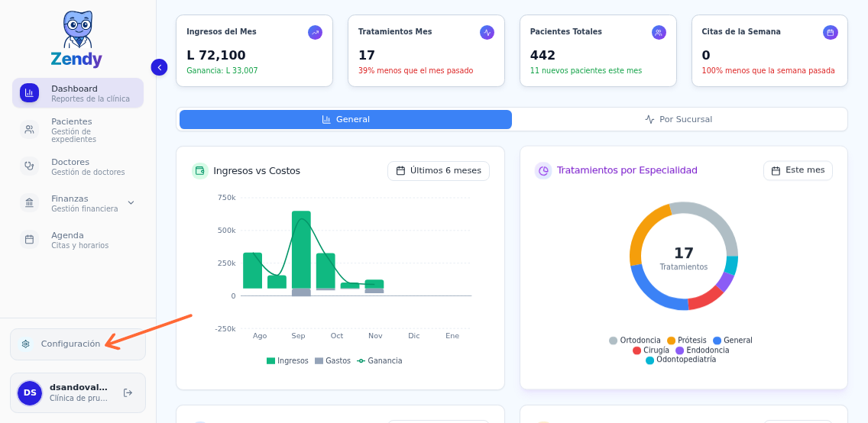Click the wallet icon beside Ingresos vs Costos

pos(199,171)
